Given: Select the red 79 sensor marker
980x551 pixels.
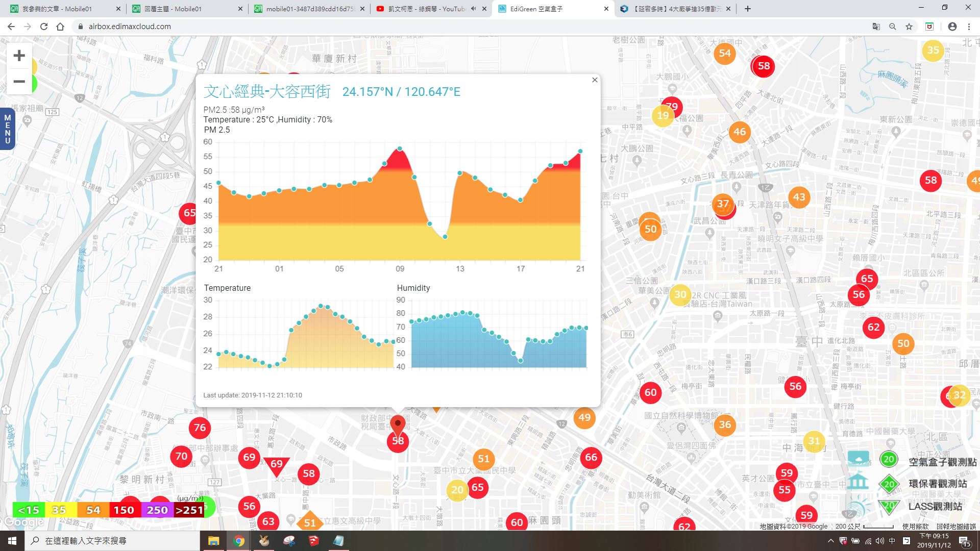Looking at the screenshot, I should [x=673, y=106].
